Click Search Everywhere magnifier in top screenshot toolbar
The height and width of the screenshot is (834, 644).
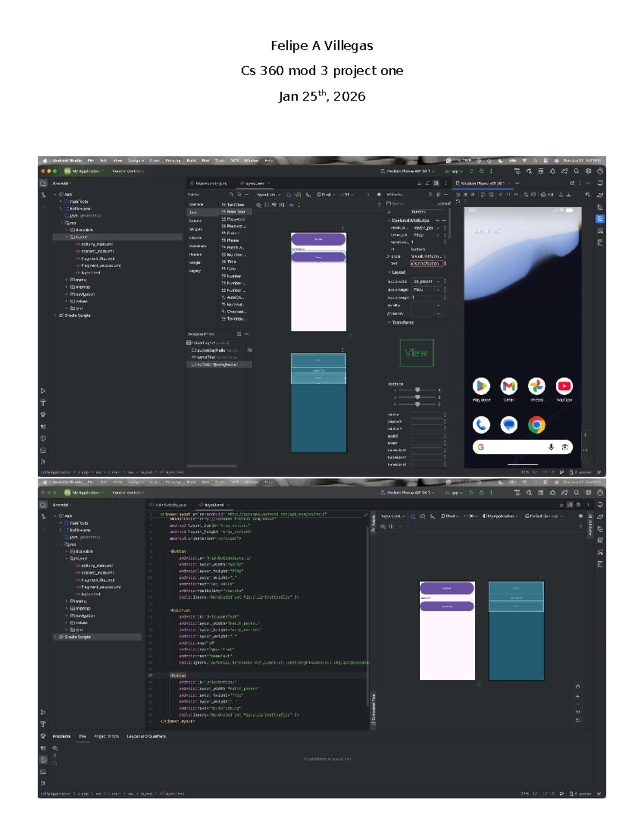pos(576,171)
